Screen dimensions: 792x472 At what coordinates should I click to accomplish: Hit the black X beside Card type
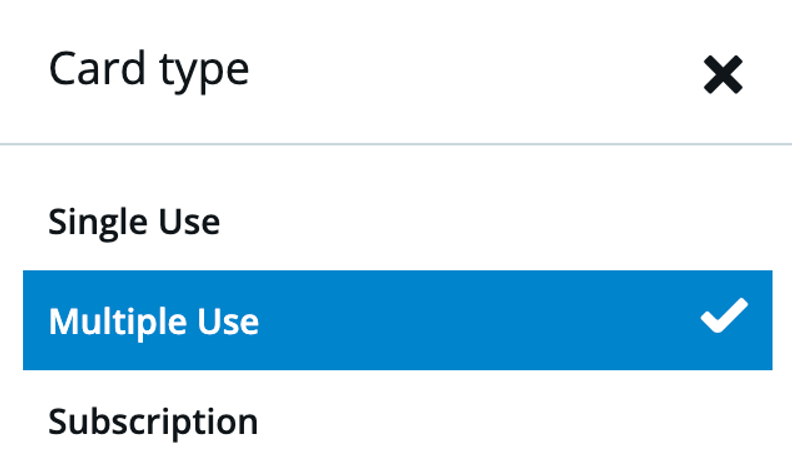tap(723, 75)
